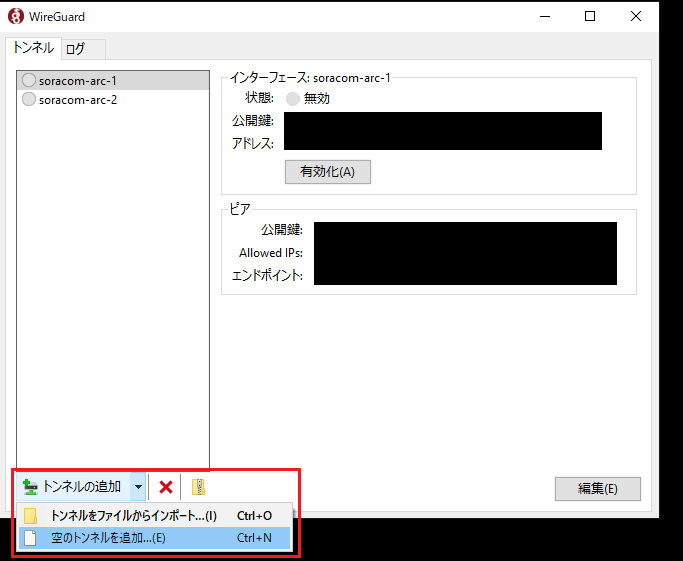Close the WireGuard window
This screenshot has width=683, height=561.
tap(636, 16)
